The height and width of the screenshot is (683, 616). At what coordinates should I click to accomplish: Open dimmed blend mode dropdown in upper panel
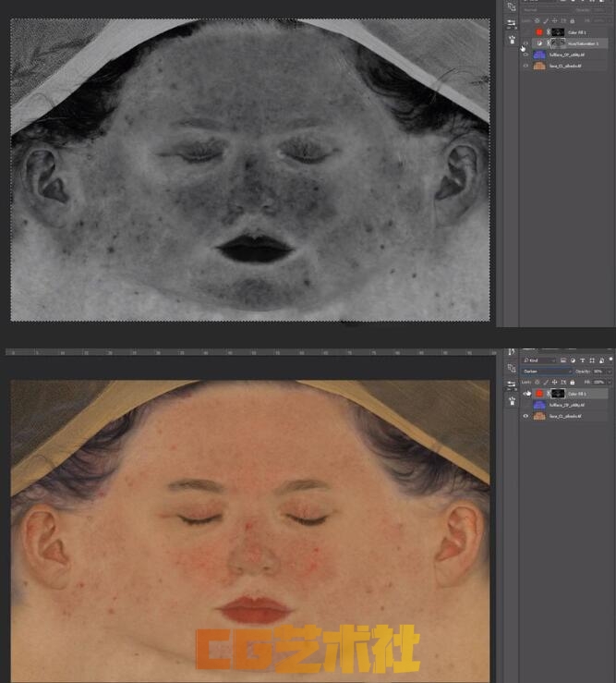pos(547,10)
